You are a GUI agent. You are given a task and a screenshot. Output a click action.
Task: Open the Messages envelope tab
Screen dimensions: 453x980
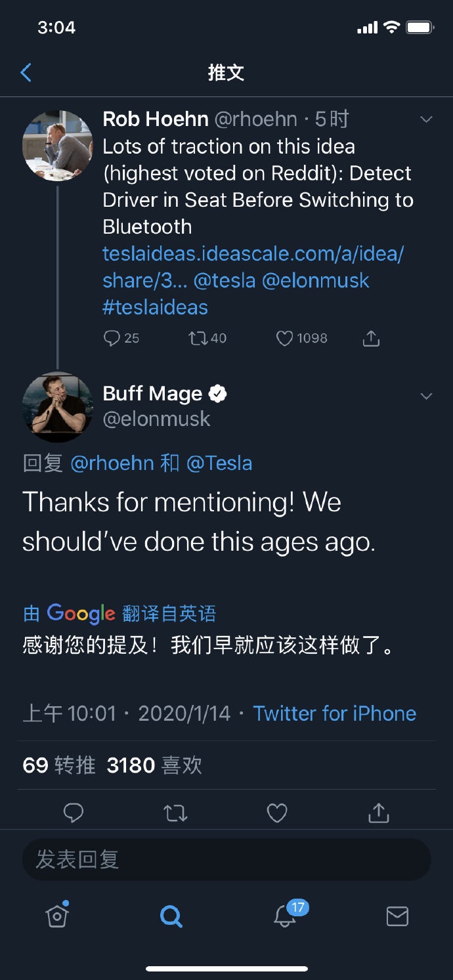coord(397,916)
